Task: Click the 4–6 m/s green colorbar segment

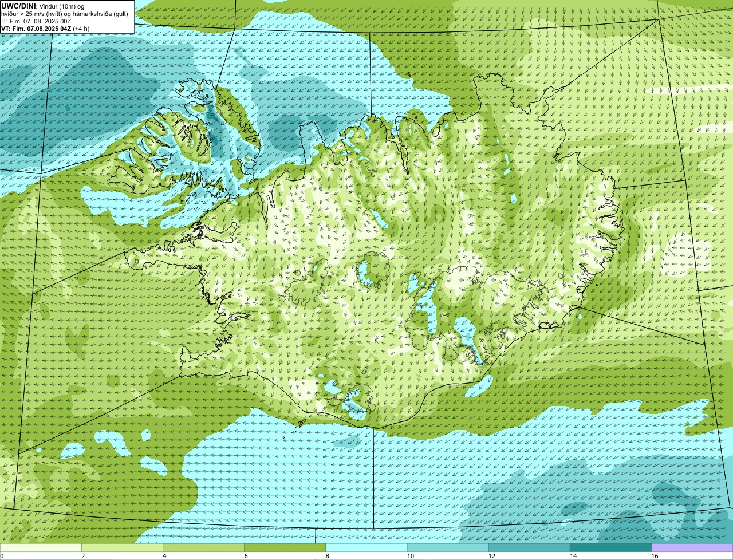Action: tap(203, 548)
